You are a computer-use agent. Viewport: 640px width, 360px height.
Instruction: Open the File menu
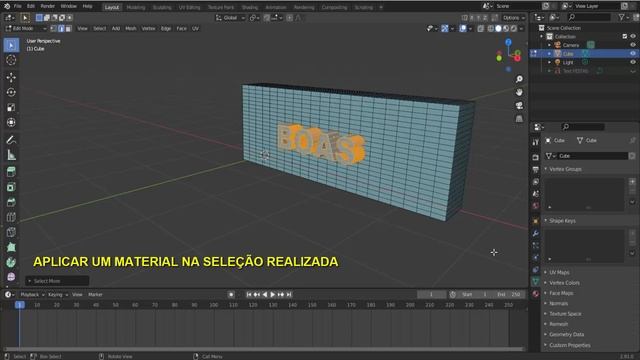tap(18, 7)
